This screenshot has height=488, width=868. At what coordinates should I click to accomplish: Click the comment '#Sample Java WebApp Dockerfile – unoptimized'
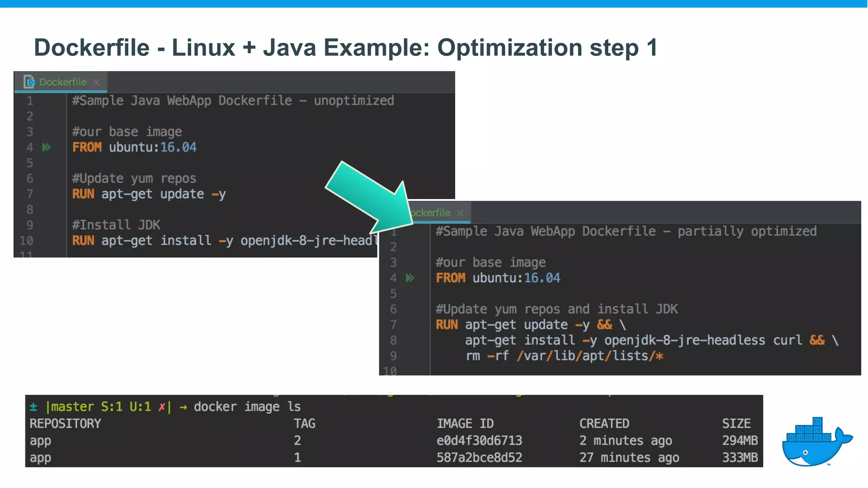[x=233, y=101]
